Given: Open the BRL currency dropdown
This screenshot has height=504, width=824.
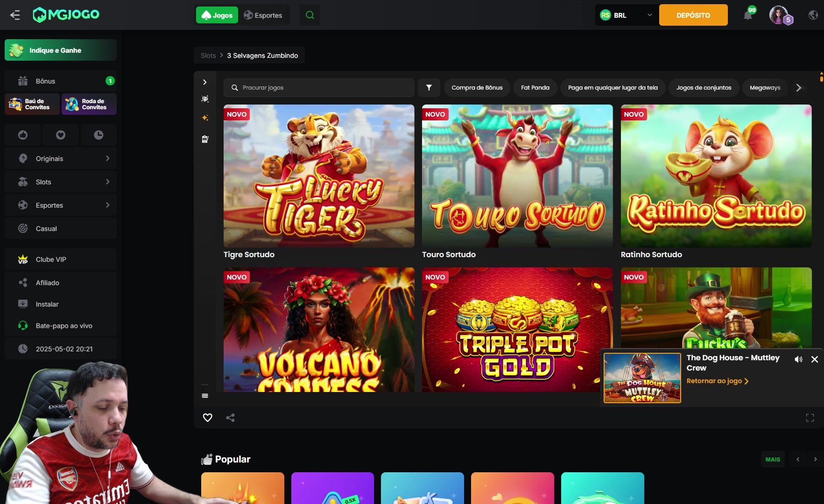Looking at the screenshot, I should [x=627, y=15].
